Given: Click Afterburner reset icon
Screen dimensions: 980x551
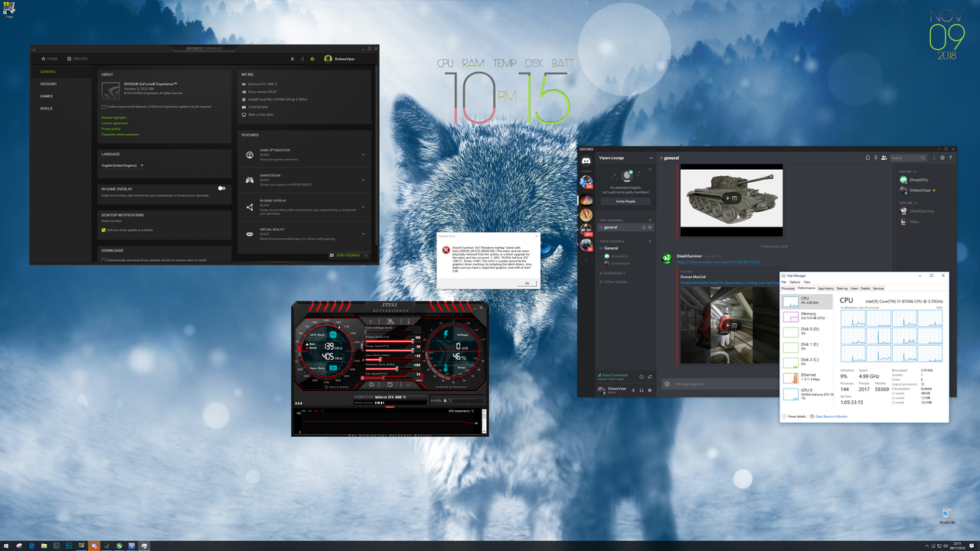Looking at the screenshot, I should coord(390,384).
